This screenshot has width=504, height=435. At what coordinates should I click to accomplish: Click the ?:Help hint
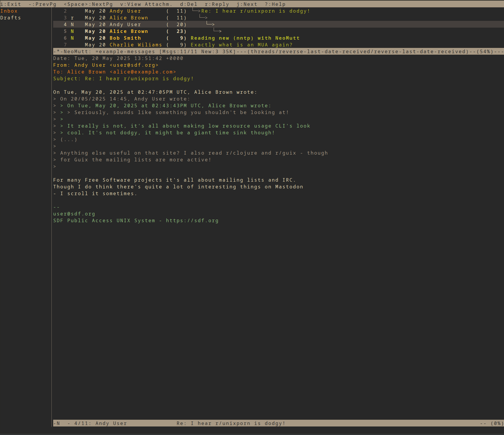tap(275, 4)
